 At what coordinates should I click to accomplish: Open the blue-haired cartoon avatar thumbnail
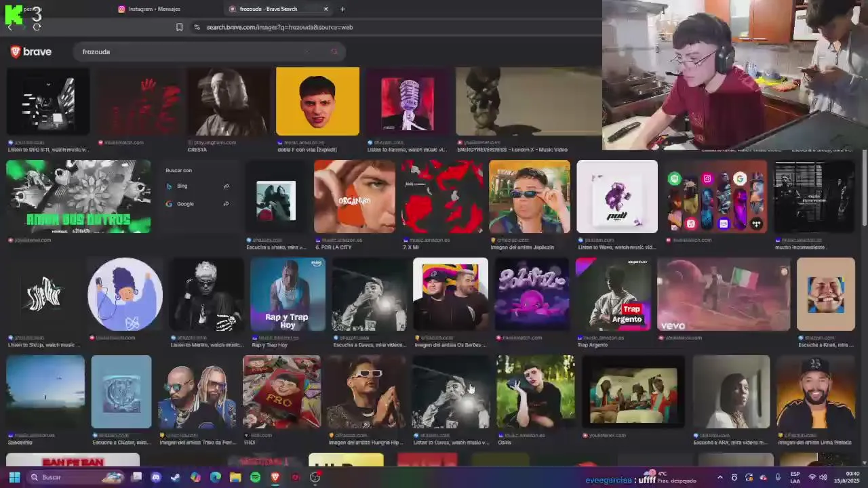[x=125, y=294]
